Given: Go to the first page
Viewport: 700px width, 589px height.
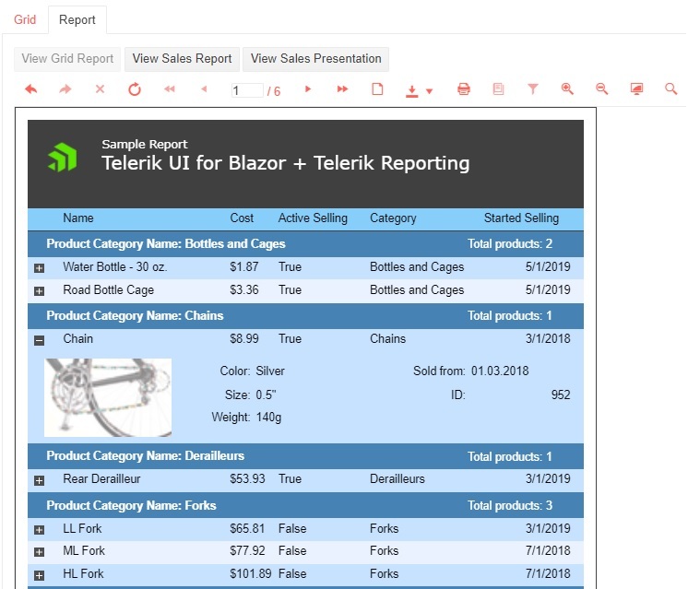Looking at the screenshot, I should pos(169,89).
